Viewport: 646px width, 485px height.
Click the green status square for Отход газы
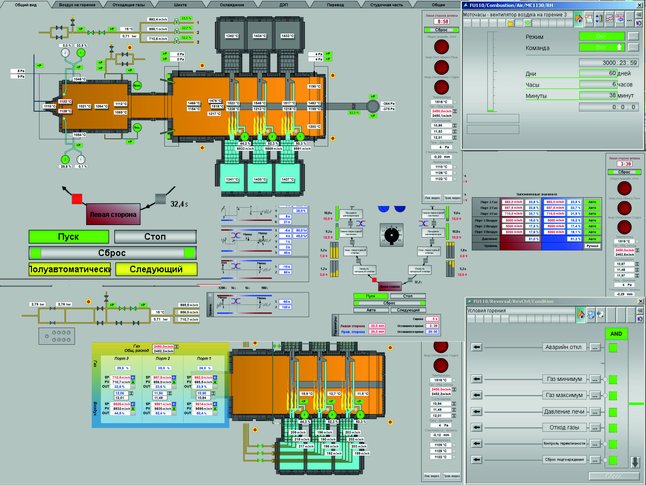click(x=613, y=428)
